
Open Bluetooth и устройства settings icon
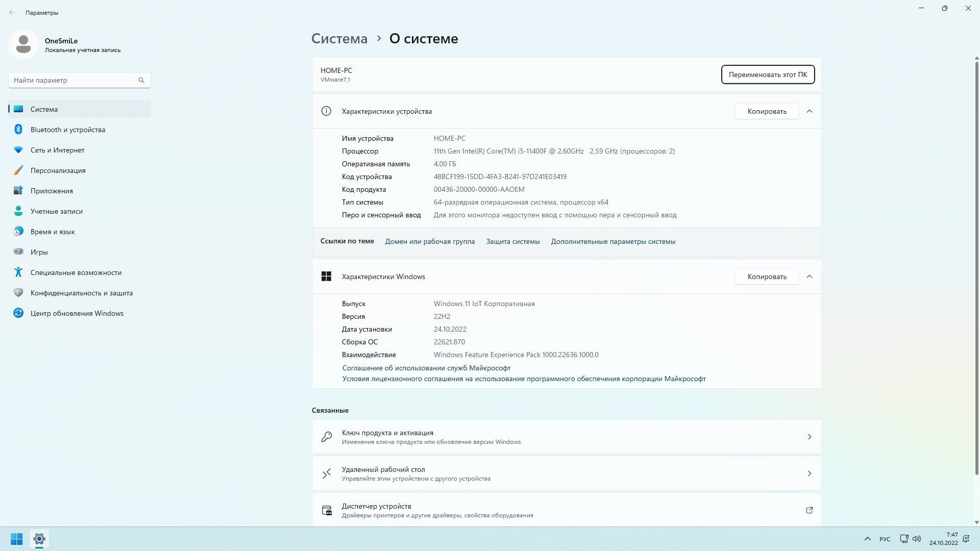pos(18,130)
